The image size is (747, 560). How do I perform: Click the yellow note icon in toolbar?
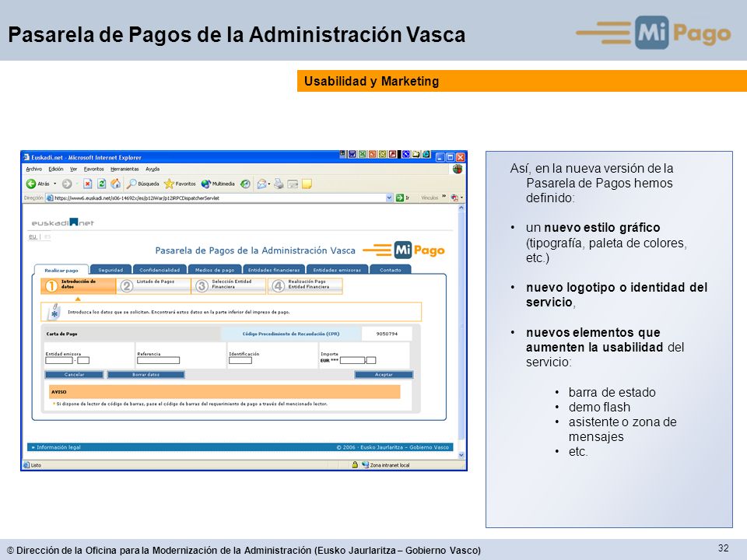[x=307, y=184]
